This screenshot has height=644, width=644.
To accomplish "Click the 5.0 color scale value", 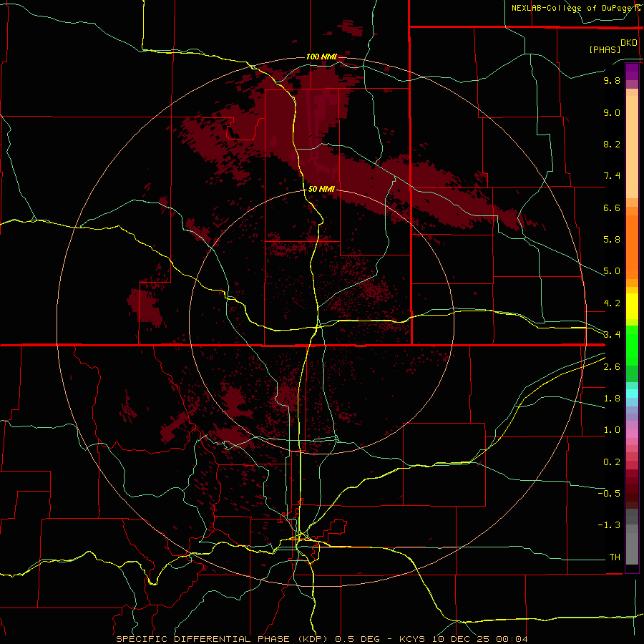I will (612, 271).
